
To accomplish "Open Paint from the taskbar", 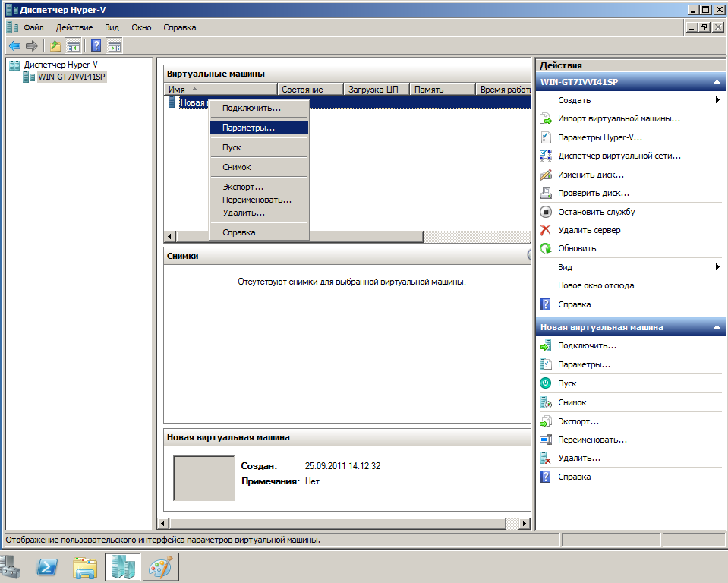I will (x=160, y=567).
